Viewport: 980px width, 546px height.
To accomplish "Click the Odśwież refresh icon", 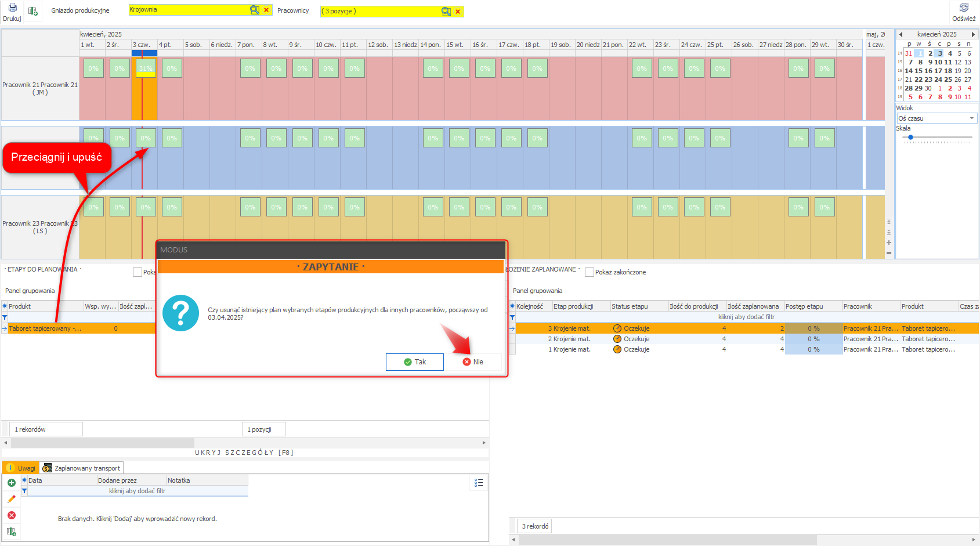I will point(964,8).
